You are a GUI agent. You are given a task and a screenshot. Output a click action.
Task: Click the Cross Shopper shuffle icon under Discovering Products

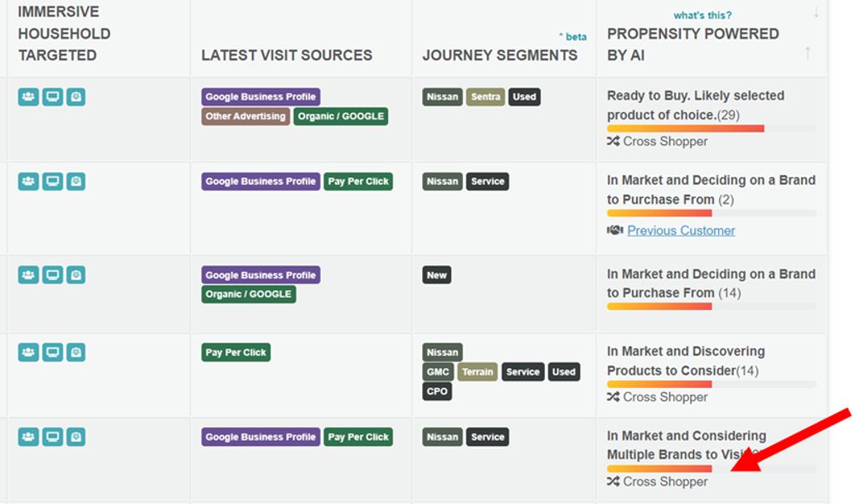(614, 397)
